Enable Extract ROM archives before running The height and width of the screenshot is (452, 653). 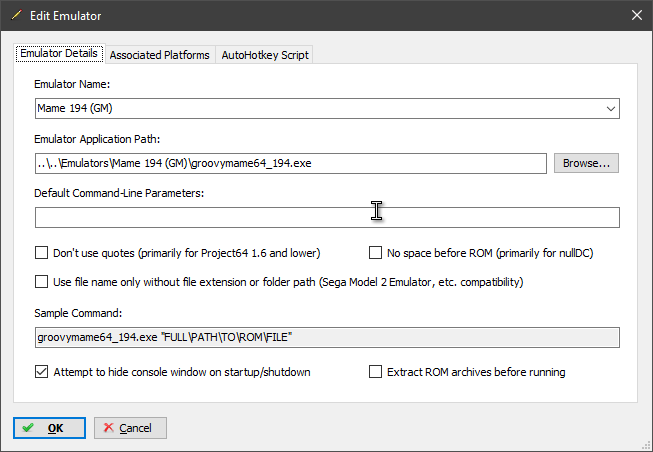pos(375,372)
